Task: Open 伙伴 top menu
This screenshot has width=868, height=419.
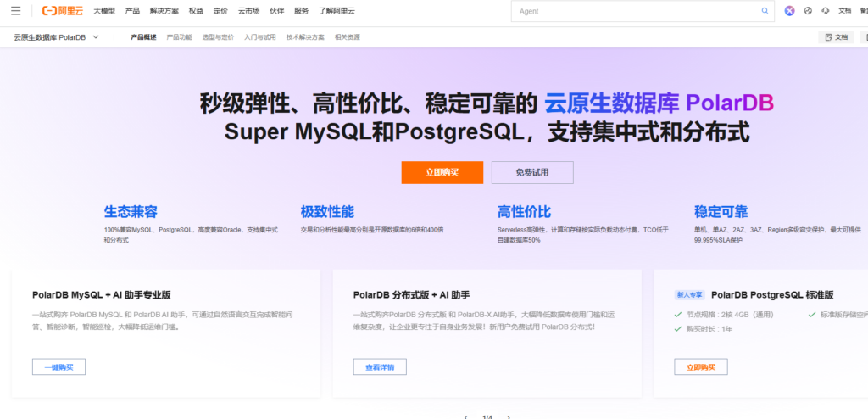Action: coord(277,11)
